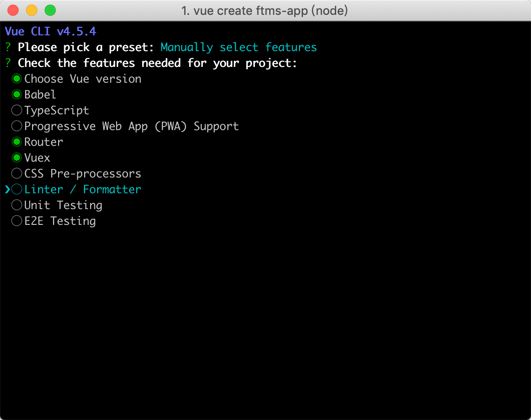
Task: Click the 'Manually select features' preset answer
Action: click(239, 47)
